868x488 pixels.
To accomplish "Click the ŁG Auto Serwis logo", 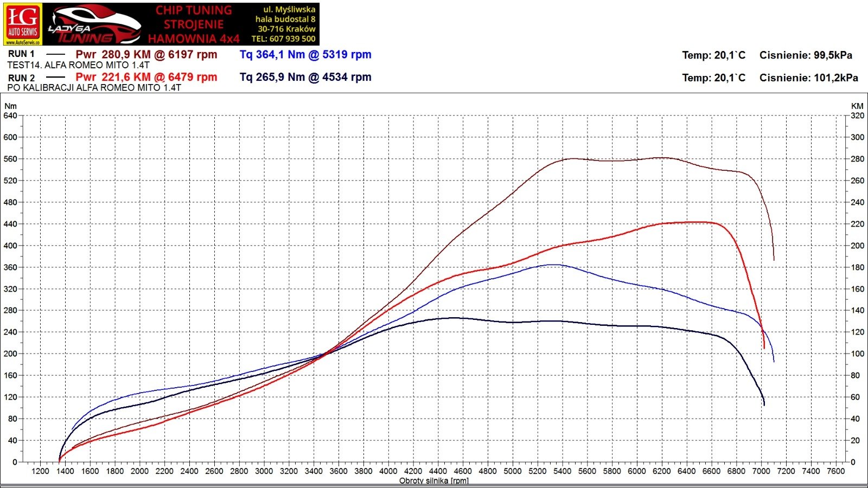I will (22, 21).
